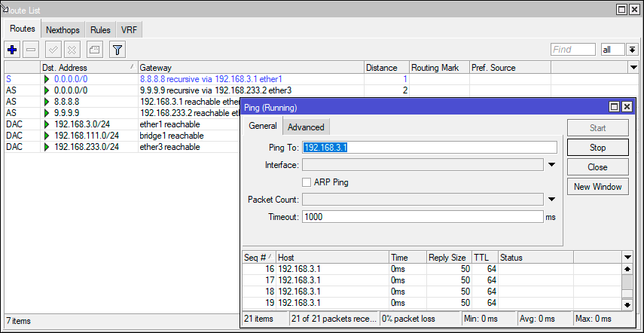Click the Remove route minus icon

(31, 50)
